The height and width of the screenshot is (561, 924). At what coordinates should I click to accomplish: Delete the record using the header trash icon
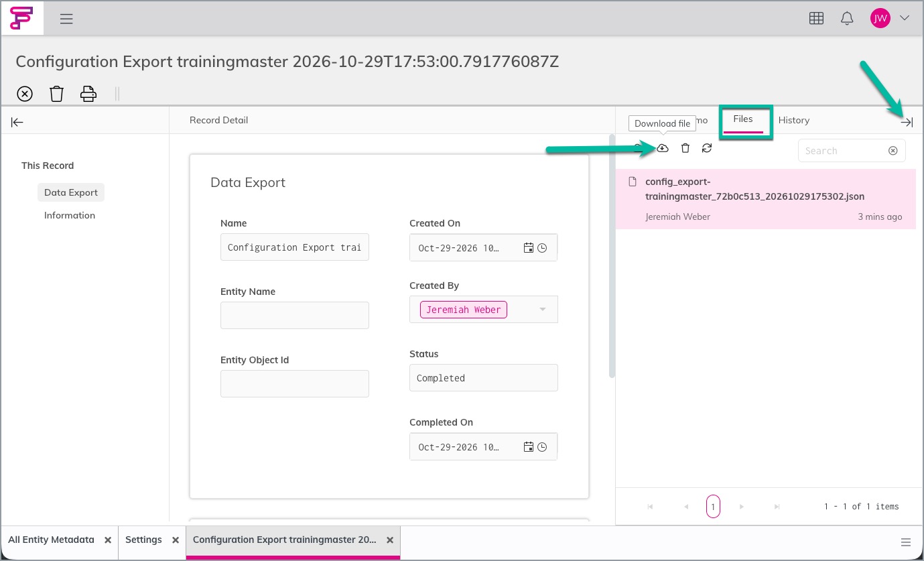click(56, 94)
